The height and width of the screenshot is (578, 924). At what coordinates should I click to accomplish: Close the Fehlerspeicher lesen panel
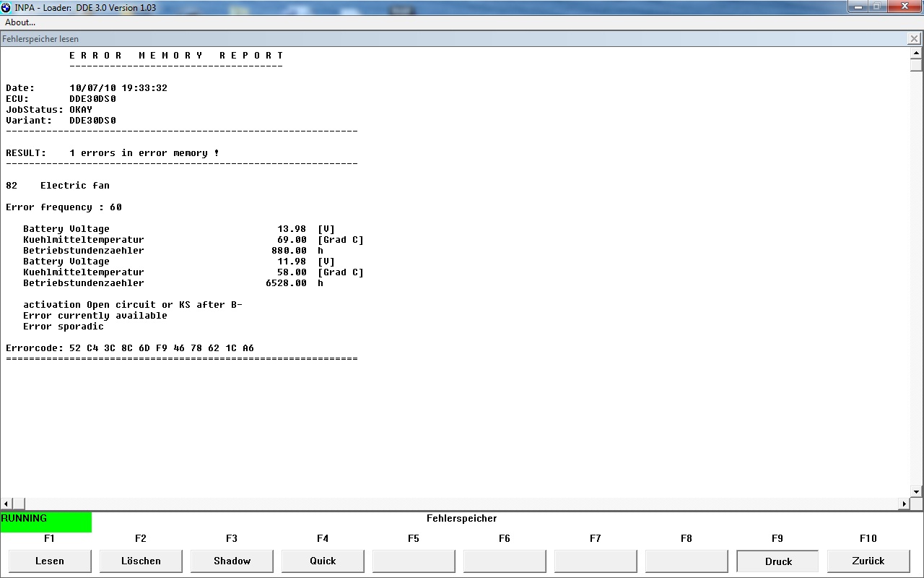(x=914, y=39)
